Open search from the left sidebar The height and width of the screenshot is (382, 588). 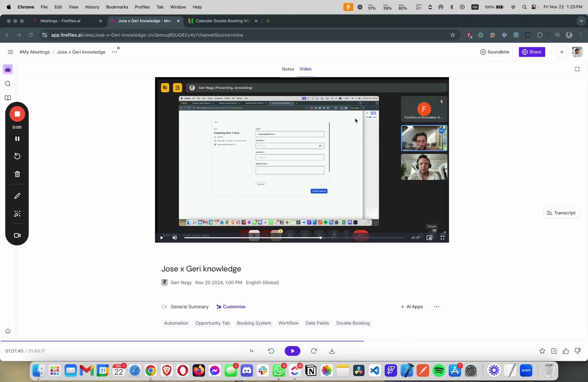[x=8, y=84]
